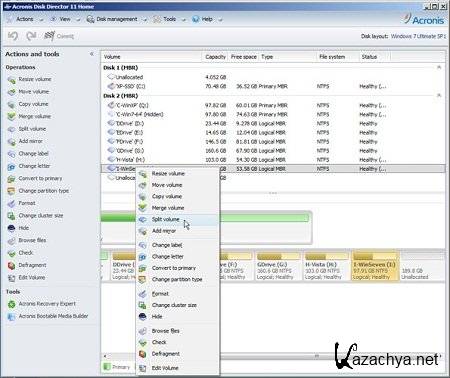Expand the Tools menu dropdown arrow
The image size is (450, 378).
pos(183,20)
